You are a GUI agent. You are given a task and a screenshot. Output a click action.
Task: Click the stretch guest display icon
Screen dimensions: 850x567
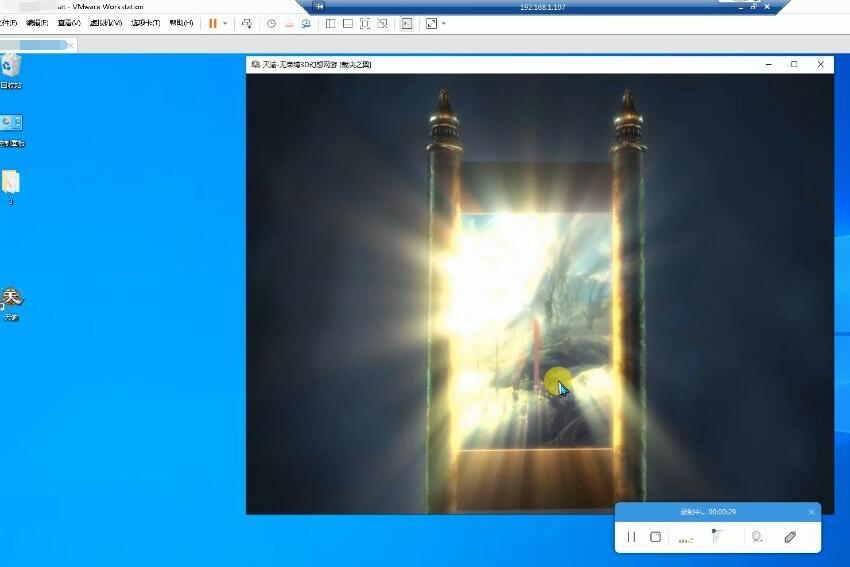tap(432, 23)
